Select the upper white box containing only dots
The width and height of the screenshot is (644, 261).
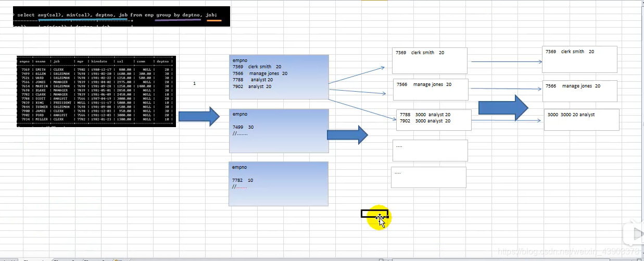pyautogui.click(x=430, y=151)
